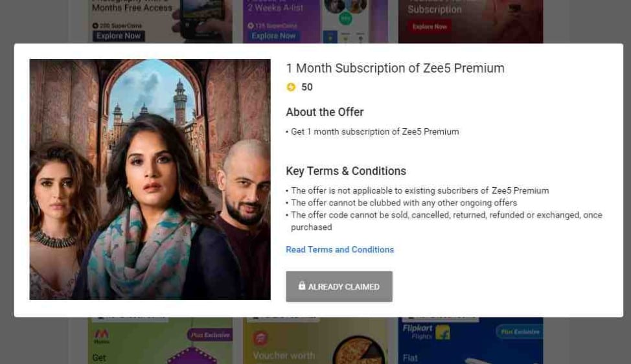Click the 1 Month Subscription Zee5 title
This screenshot has width=631, height=364.
(395, 68)
